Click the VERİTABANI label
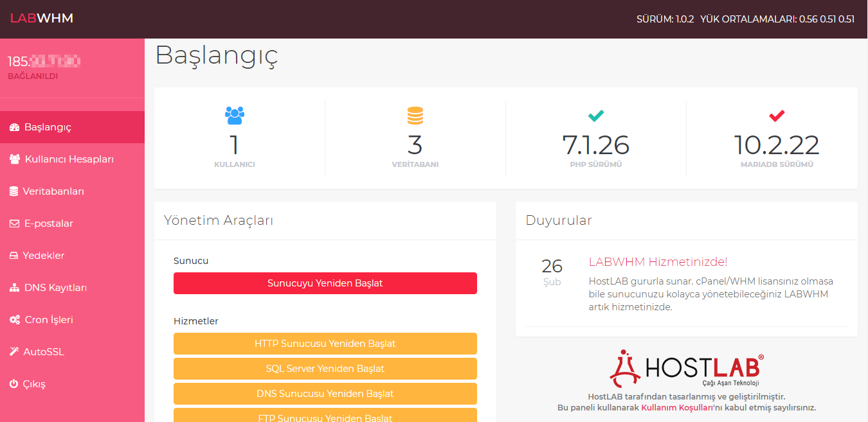 tap(415, 164)
